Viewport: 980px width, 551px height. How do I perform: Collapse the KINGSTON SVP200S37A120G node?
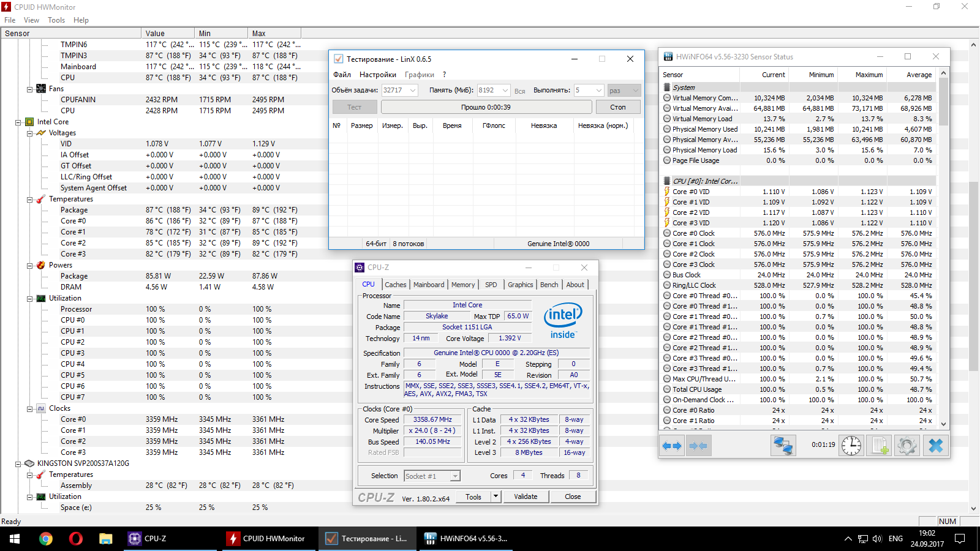(18, 463)
